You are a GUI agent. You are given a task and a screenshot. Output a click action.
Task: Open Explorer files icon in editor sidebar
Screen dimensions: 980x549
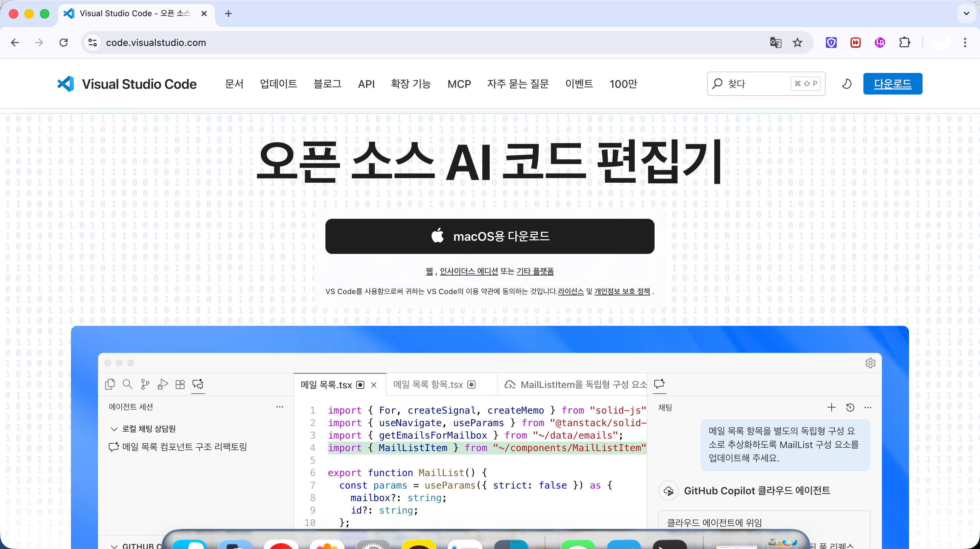110,384
